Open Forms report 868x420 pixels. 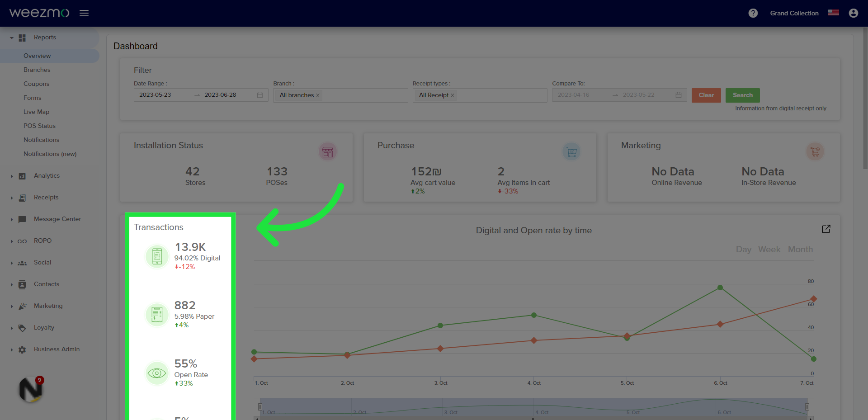(x=32, y=98)
